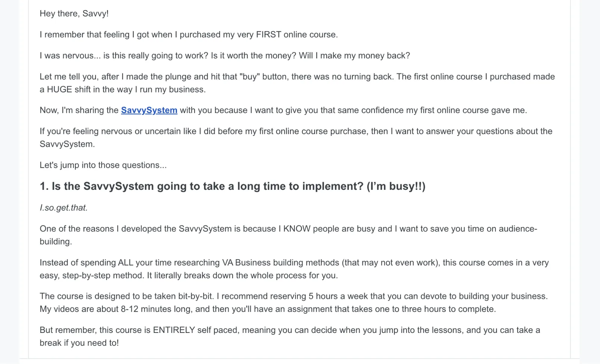Click the word "building." on its own line
Screen dimensions: 600x364
coord(55,242)
